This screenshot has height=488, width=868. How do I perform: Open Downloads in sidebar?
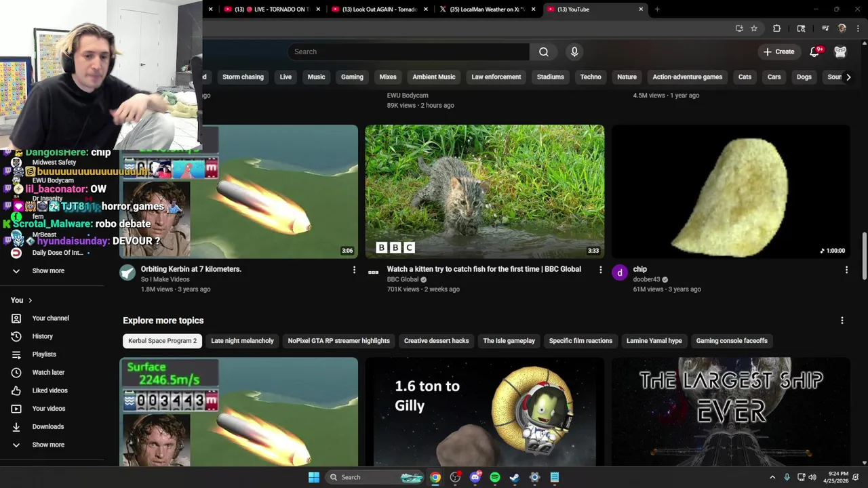pyautogui.click(x=48, y=426)
